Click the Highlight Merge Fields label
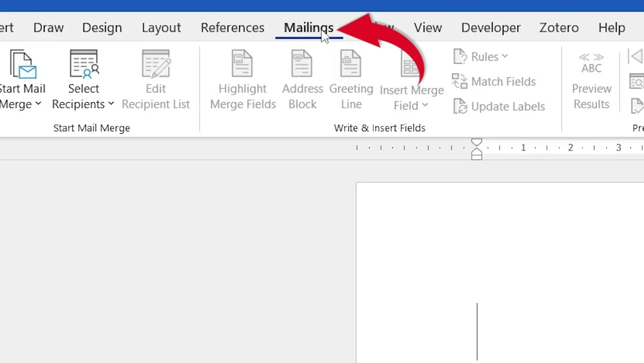The height and width of the screenshot is (363, 644). 243,96
